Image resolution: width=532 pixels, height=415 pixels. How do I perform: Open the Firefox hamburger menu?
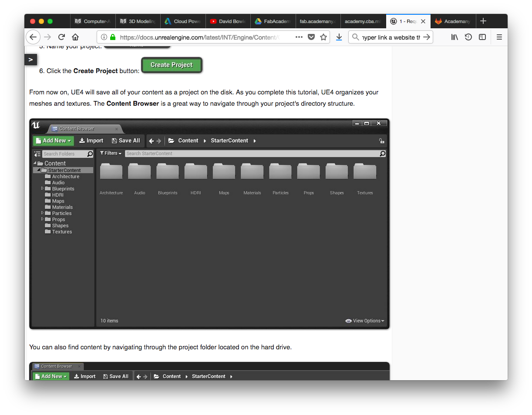(x=499, y=37)
